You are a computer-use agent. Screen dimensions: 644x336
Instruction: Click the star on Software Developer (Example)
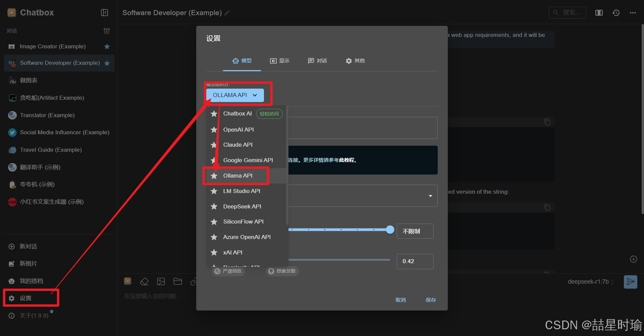coord(107,63)
